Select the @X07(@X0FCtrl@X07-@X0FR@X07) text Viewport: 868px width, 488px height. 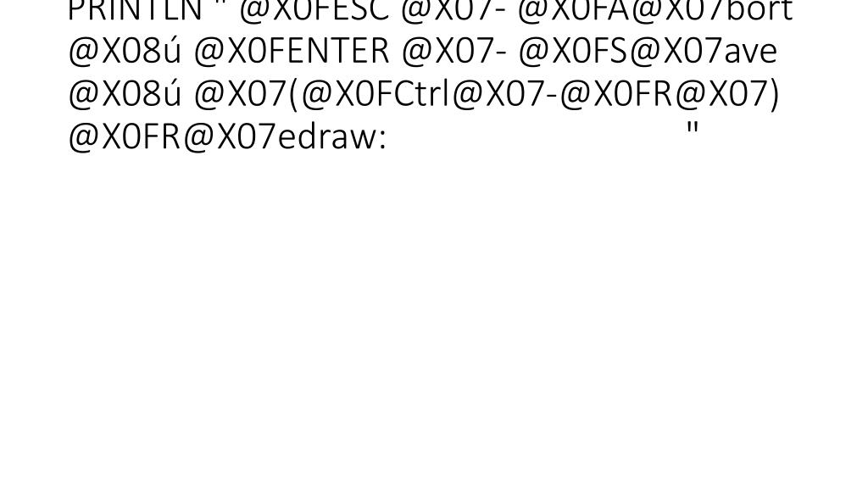click(x=487, y=94)
